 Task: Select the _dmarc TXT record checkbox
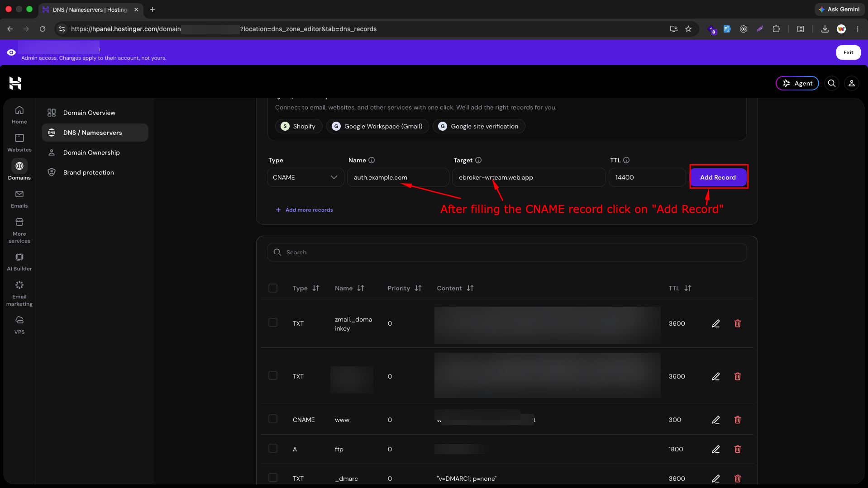pyautogui.click(x=273, y=478)
